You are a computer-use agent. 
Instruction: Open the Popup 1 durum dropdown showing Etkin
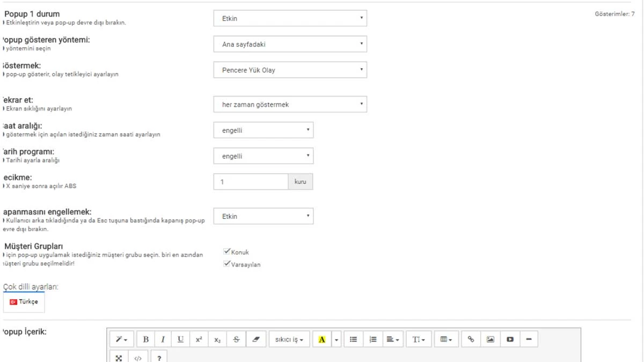tap(290, 18)
